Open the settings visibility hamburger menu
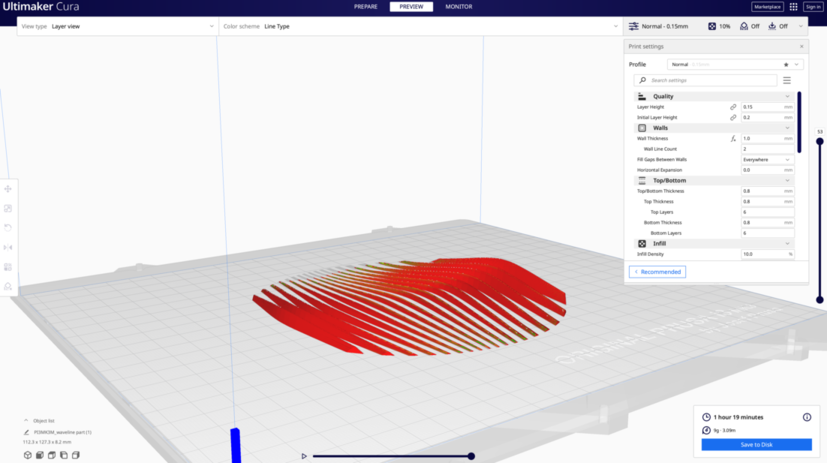The height and width of the screenshot is (463, 827). click(787, 80)
